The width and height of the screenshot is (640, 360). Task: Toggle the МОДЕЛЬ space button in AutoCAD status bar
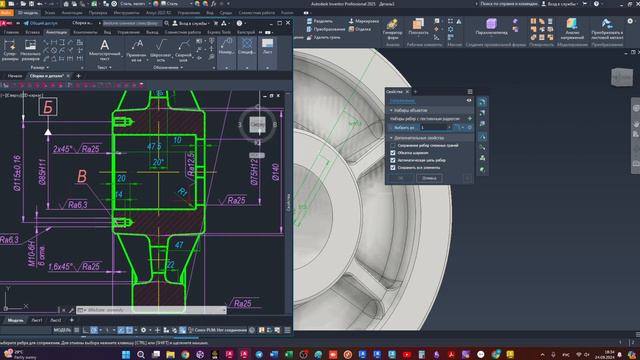[62, 330]
